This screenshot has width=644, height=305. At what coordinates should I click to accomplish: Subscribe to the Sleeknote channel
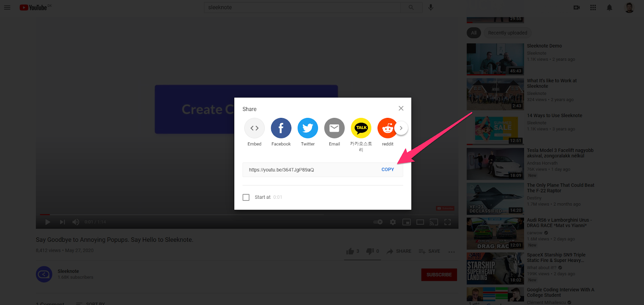(439, 275)
